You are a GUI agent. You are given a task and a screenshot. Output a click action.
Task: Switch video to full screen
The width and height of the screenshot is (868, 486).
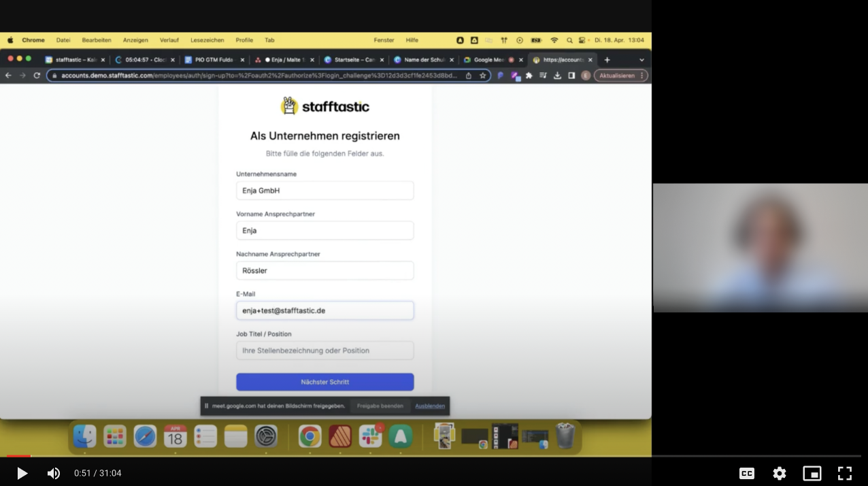845,473
